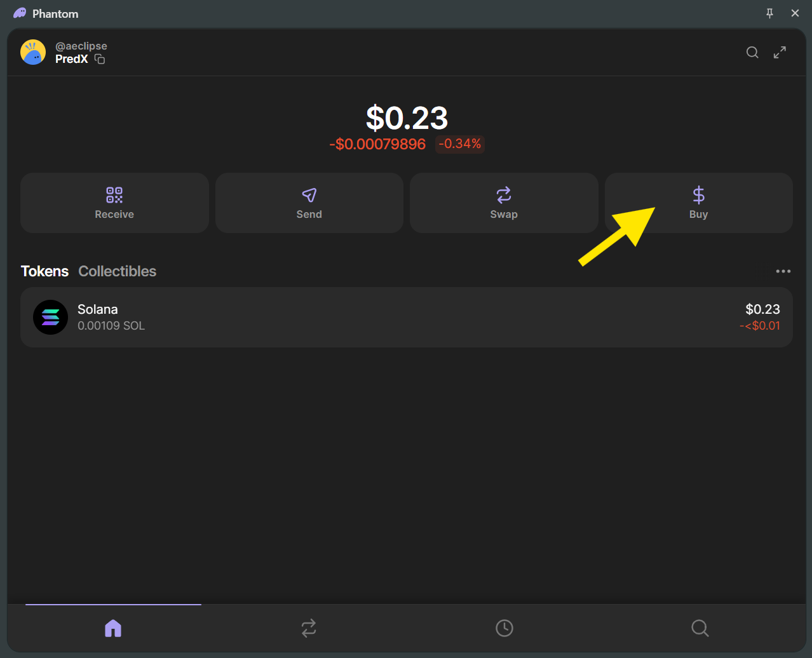
Task: Open search via top-right magnifier icon
Action: point(752,53)
